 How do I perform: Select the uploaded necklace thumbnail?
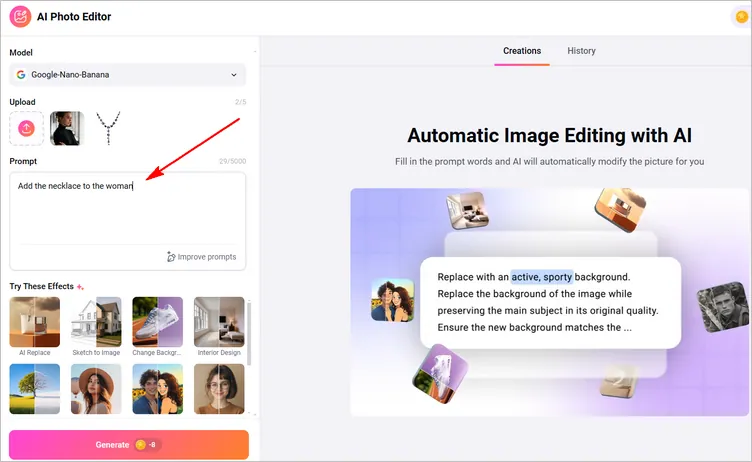pyautogui.click(x=108, y=128)
